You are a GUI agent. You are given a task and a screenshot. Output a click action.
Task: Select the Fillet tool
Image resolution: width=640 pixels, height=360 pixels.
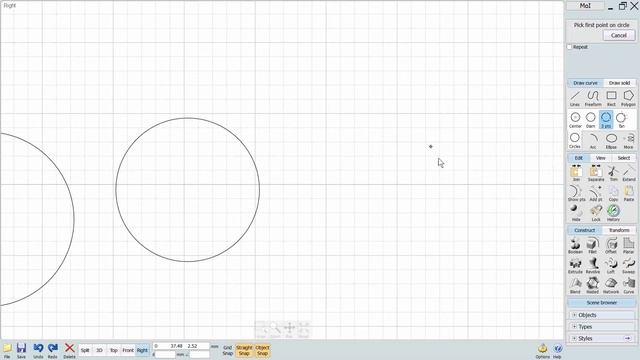tap(592, 245)
